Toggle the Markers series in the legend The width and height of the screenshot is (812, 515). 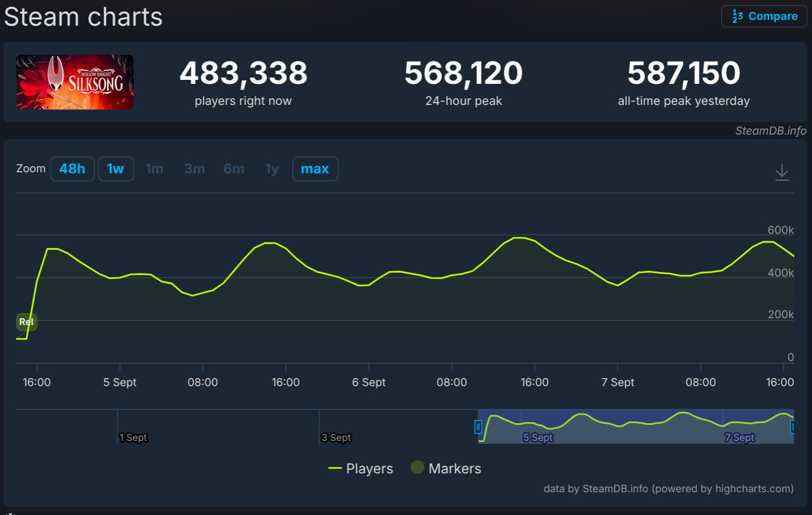click(x=446, y=468)
